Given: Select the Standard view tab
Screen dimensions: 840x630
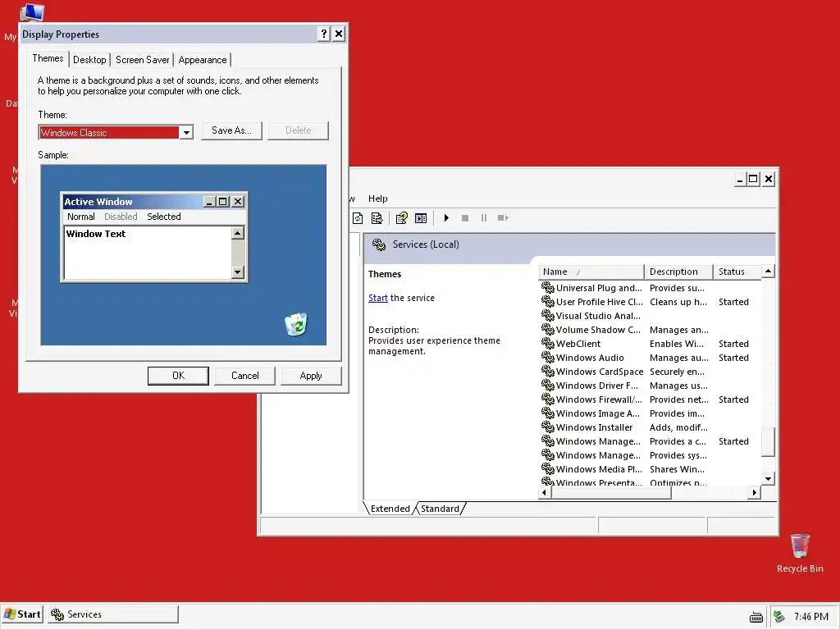Looking at the screenshot, I should 440,509.
